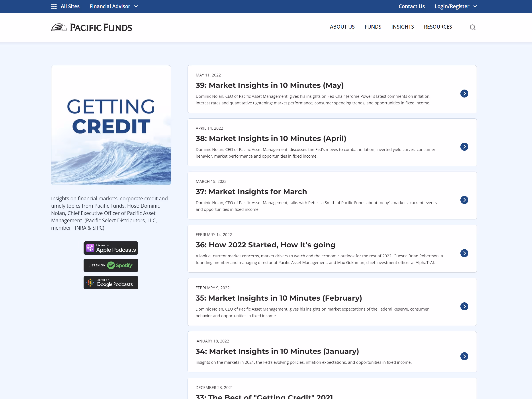
Task: Open title 34: Market Insights (January)
Action: pyautogui.click(x=277, y=351)
